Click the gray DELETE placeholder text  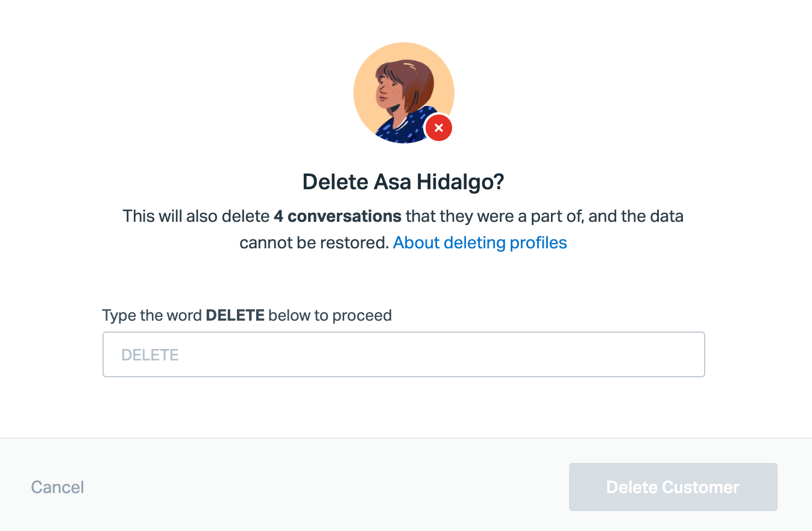pyautogui.click(x=150, y=355)
